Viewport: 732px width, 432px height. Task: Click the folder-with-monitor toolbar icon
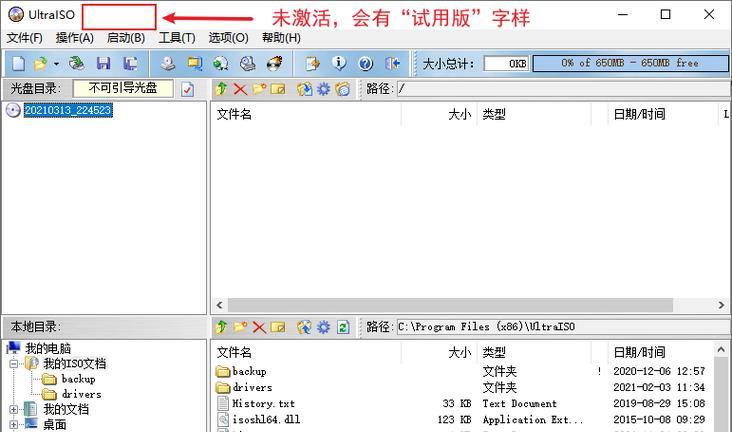[194, 64]
